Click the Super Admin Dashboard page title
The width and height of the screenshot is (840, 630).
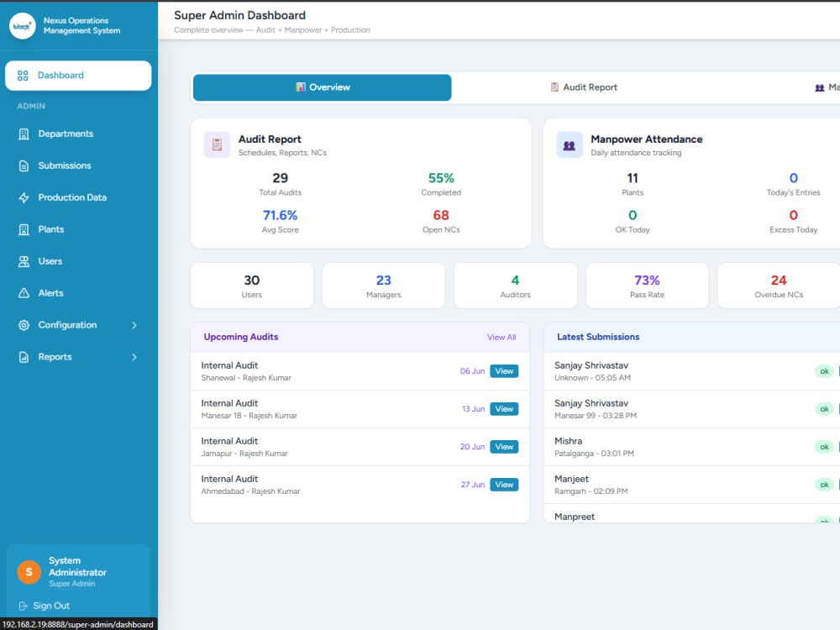(x=239, y=15)
